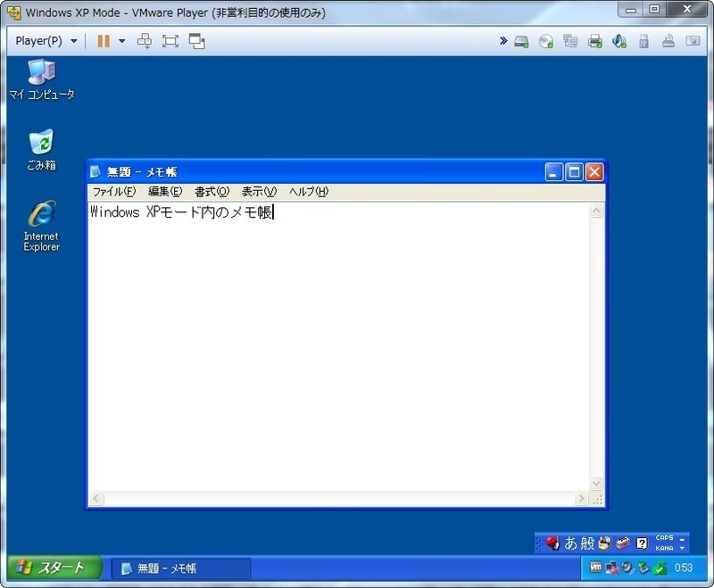Minimize the language bar

click(x=682, y=538)
